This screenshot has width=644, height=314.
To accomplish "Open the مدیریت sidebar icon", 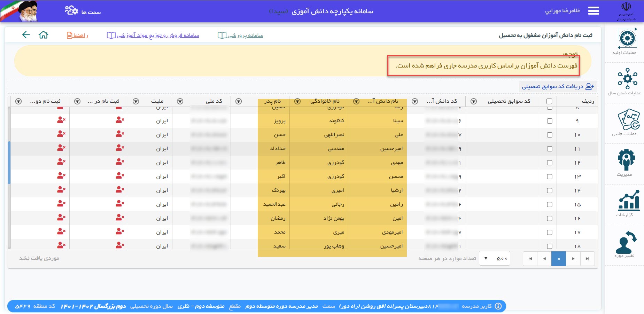I will (626, 160).
